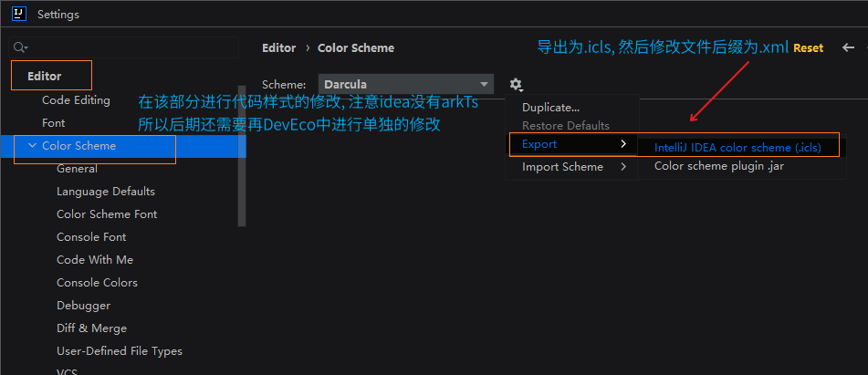Click the Settings window title

click(58, 15)
